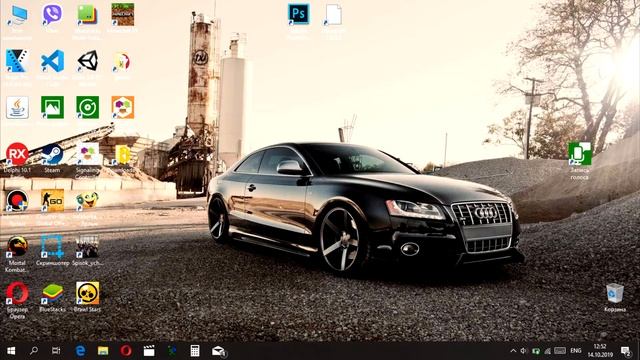Open Opera from the taskbar
Viewport: 640px width, 360px height.
(126, 351)
